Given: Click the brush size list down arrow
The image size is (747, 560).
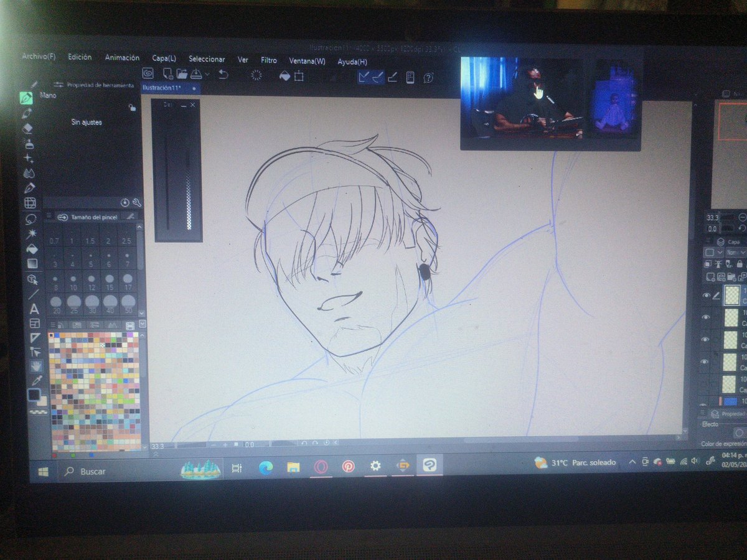Looking at the screenshot, I should click(142, 313).
